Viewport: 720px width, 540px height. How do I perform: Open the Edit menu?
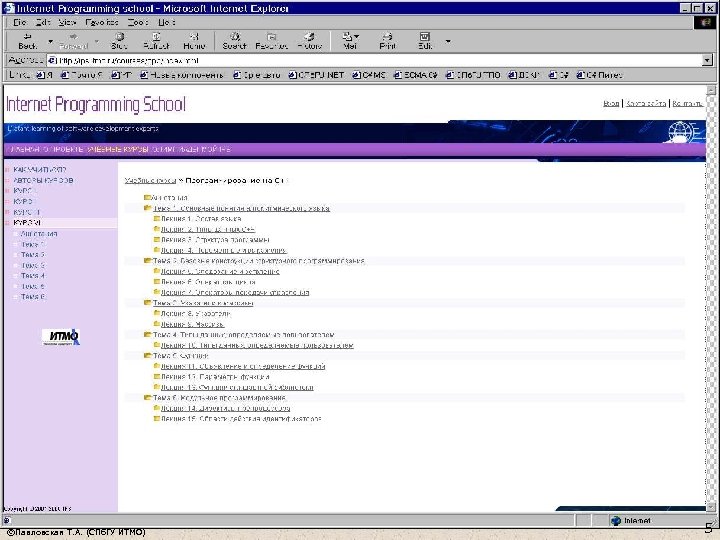click(x=43, y=22)
